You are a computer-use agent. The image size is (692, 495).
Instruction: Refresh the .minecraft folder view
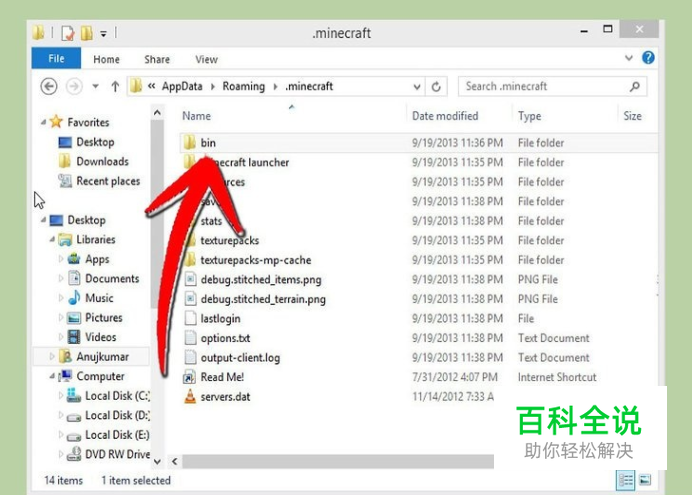(x=436, y=87)
